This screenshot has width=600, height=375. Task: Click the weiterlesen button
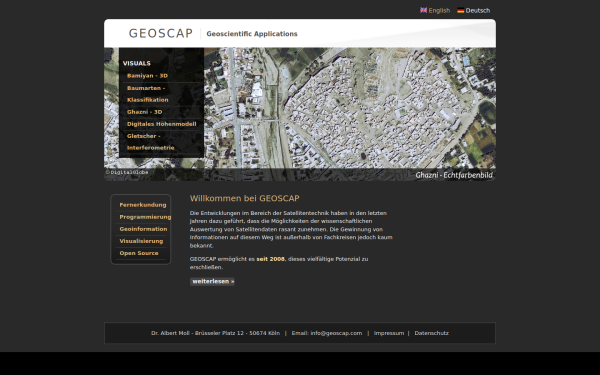pos(212,282)
